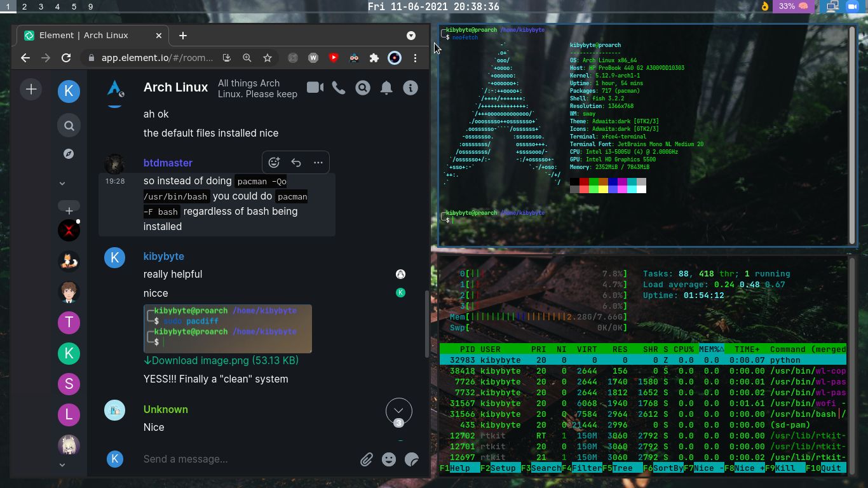Open the browser tab search dropdown
The width and height of the screenshot is (868, 488).
click(411, 36)
